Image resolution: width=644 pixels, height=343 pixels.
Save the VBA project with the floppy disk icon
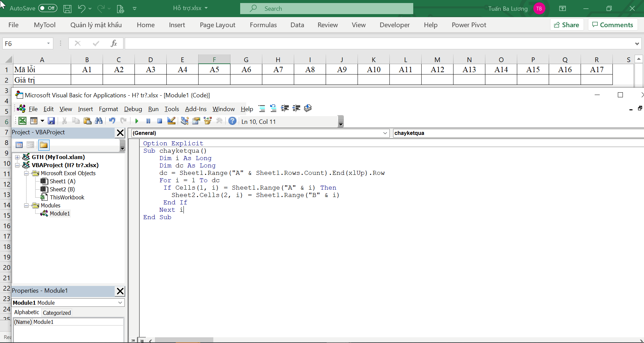(x=51, y=121)
